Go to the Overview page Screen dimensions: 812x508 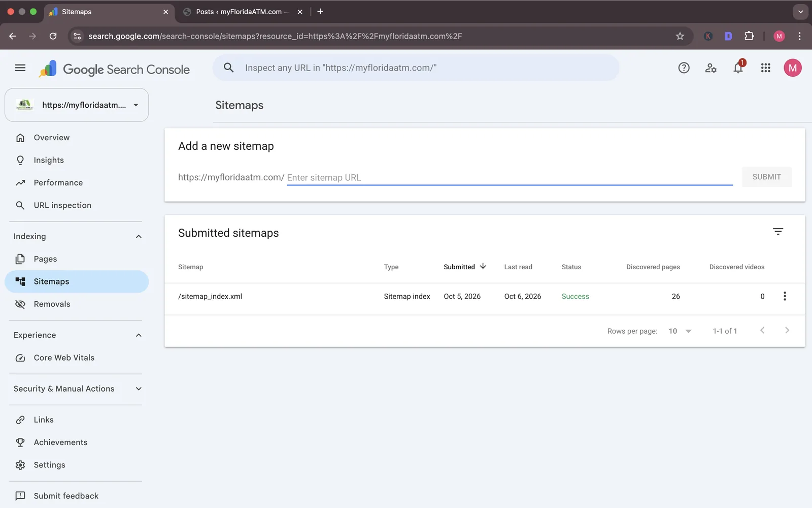pyautogui.click(x=77, y=138)
